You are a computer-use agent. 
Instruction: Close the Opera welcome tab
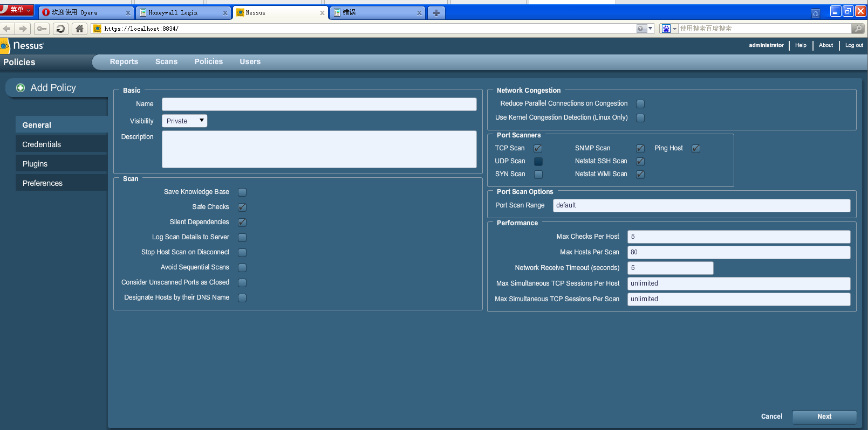coord(128,12)
